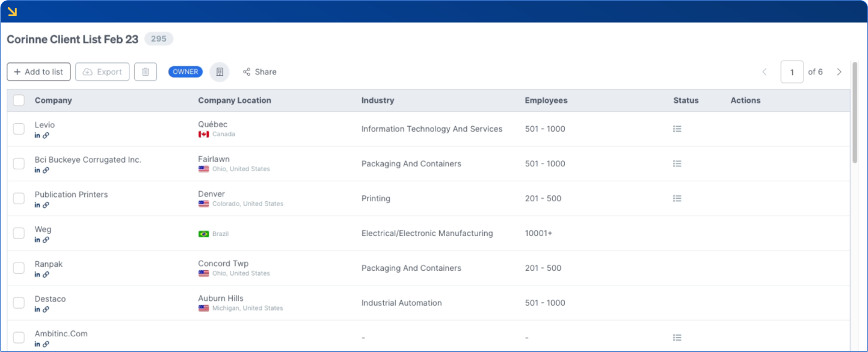Open status list icon for Ambitinc.Com

tap(677, 338)
